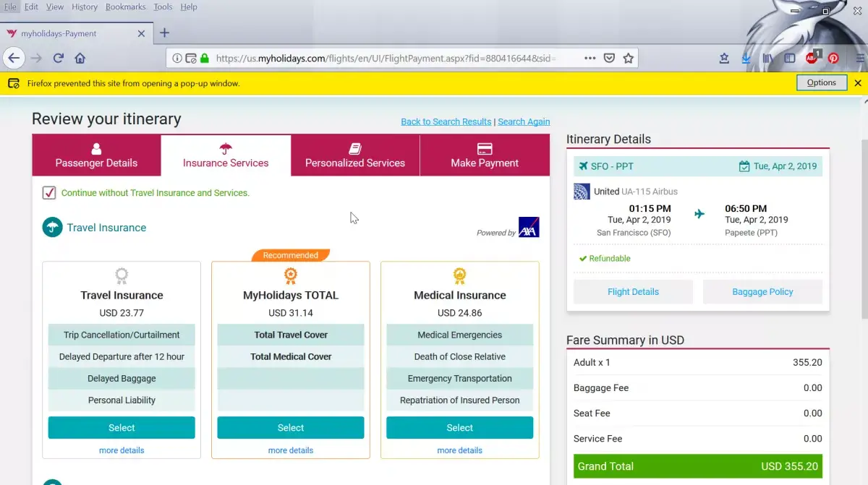This screenshot has height=485, width=868.
Task: Click the United airline logo
Action: [x=582, y=192]
